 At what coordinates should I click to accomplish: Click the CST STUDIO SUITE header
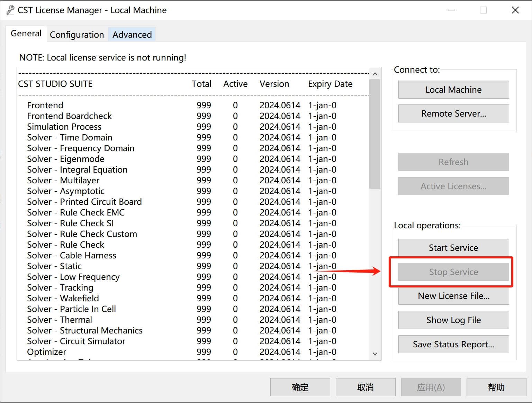pos(55,84)
